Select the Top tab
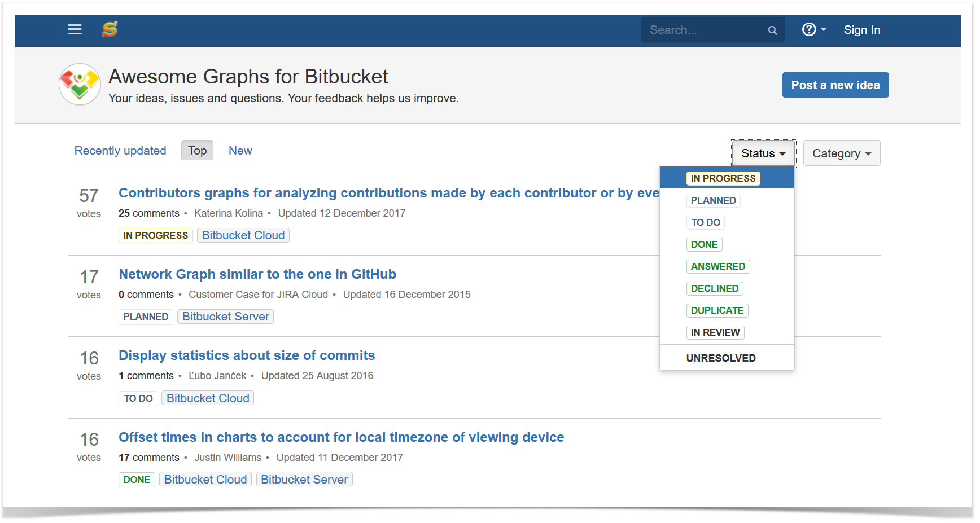The image size is (980, 523). click(x=197, y=151)
